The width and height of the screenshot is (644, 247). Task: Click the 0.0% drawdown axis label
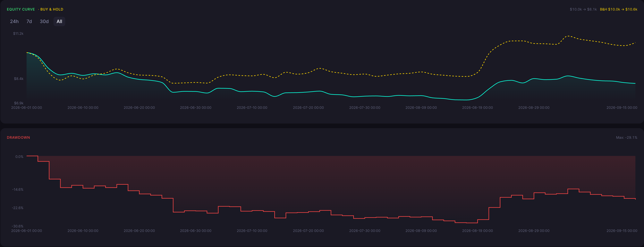19,157
